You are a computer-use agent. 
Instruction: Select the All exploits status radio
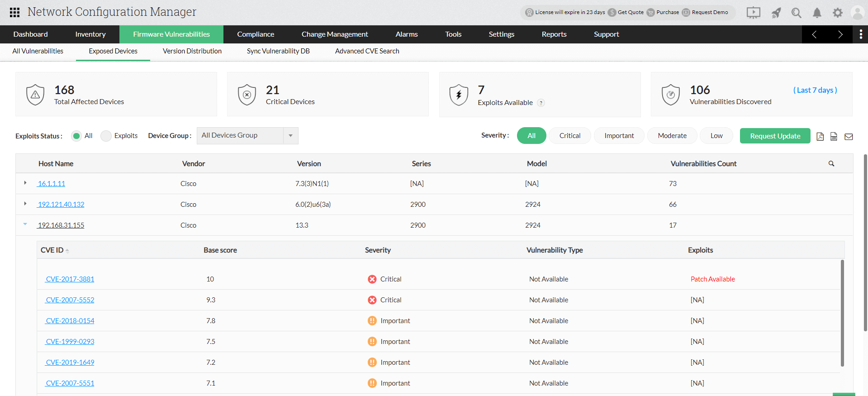pos(76,136)
